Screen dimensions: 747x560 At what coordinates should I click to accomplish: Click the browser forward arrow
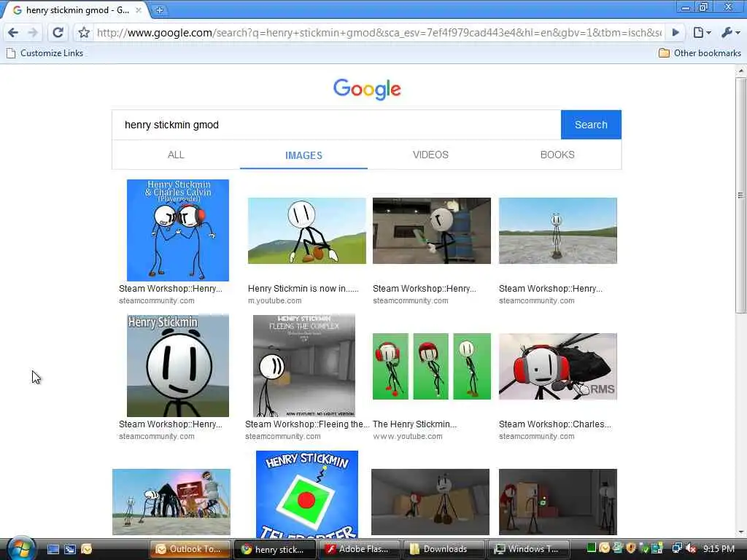coord(33,33)
